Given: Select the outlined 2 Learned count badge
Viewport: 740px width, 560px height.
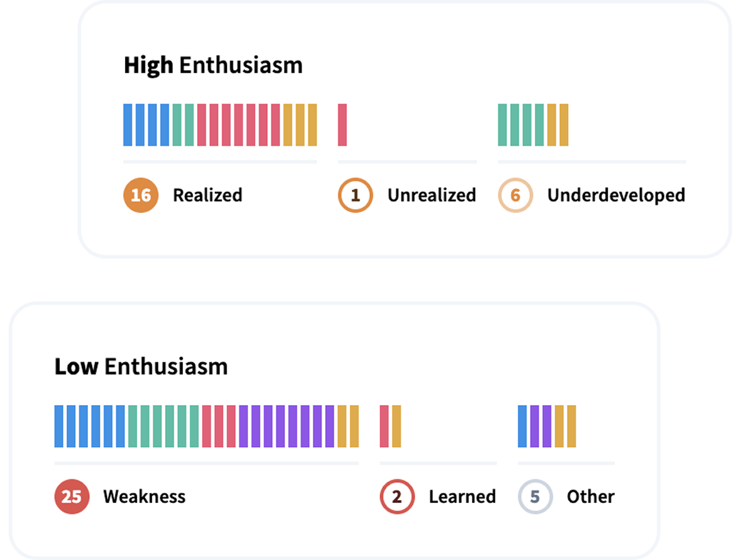Looking at the screenshot, I should click(397, 496).
